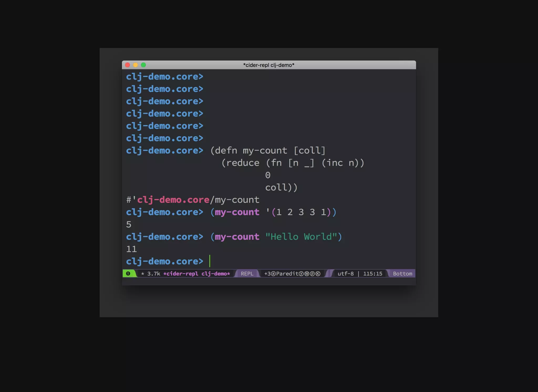Click the yellow minimize window button
The height and width of the screenshot is (392, 538).
(135, 65)
